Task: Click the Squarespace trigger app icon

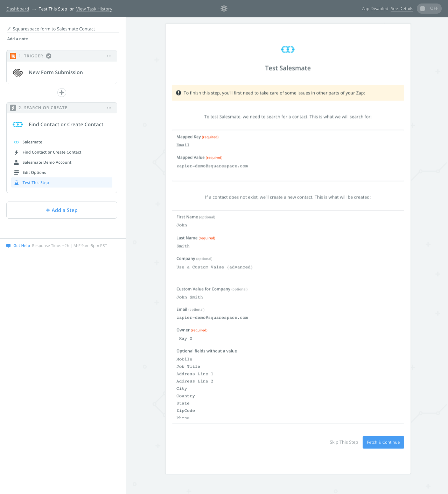Action: click(18, 72)
